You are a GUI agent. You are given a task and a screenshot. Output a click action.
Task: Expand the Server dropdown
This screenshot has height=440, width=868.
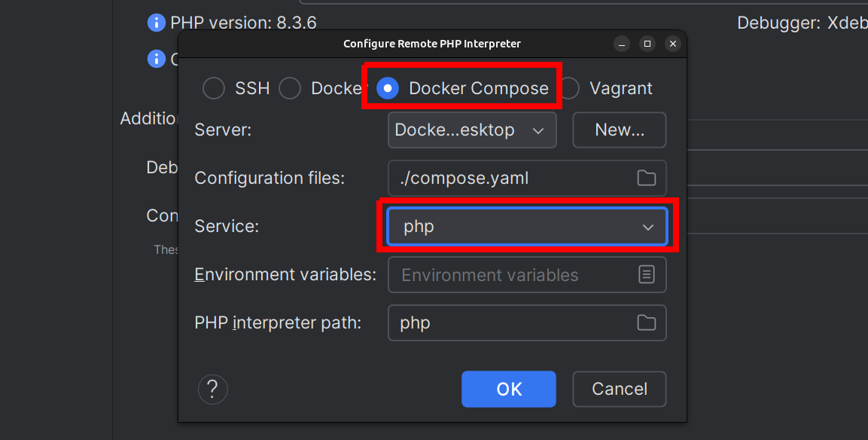point(472,130)
